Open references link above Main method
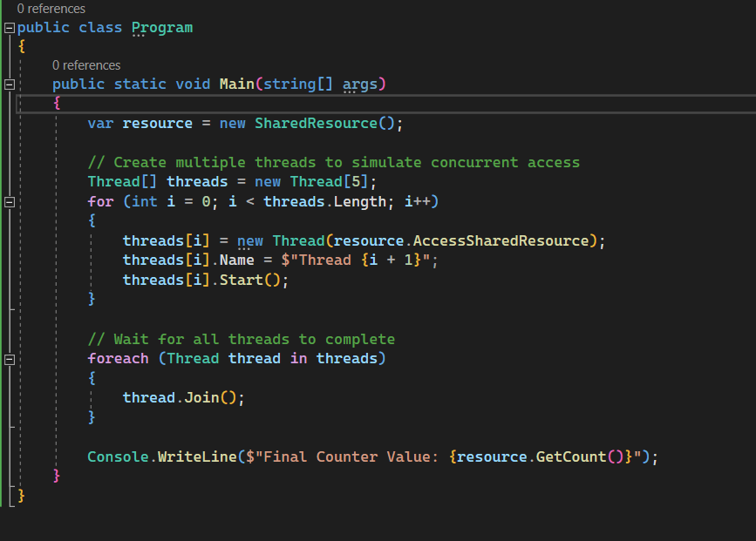Viewport: 756px width, 541px height. tap(86, 65)
